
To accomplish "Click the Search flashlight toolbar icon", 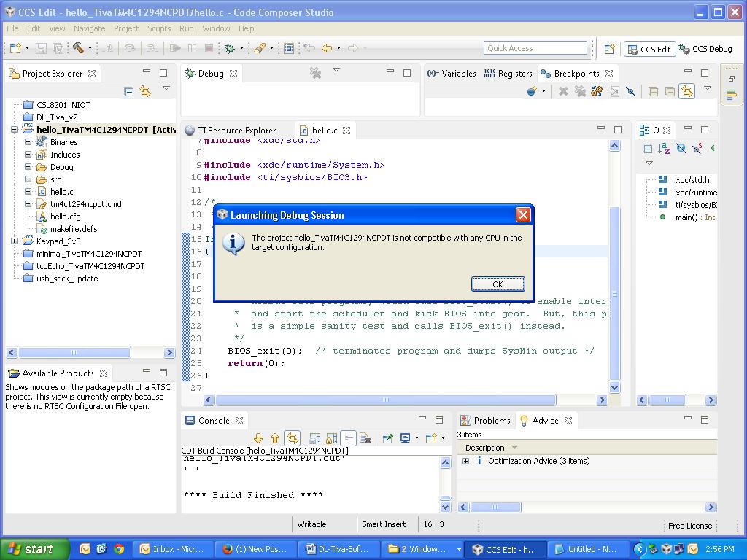I will click(x=260, y=48).
